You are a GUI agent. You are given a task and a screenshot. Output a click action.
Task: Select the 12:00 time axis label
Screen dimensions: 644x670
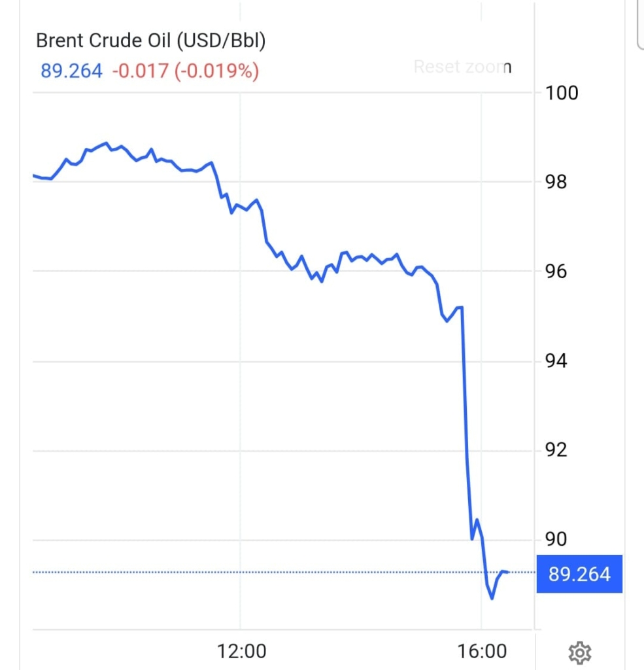pos(241,652)
